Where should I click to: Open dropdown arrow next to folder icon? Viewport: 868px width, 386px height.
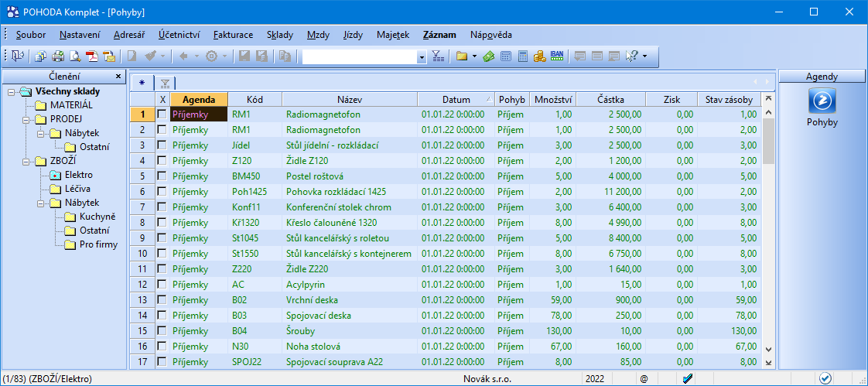[474, 56]
